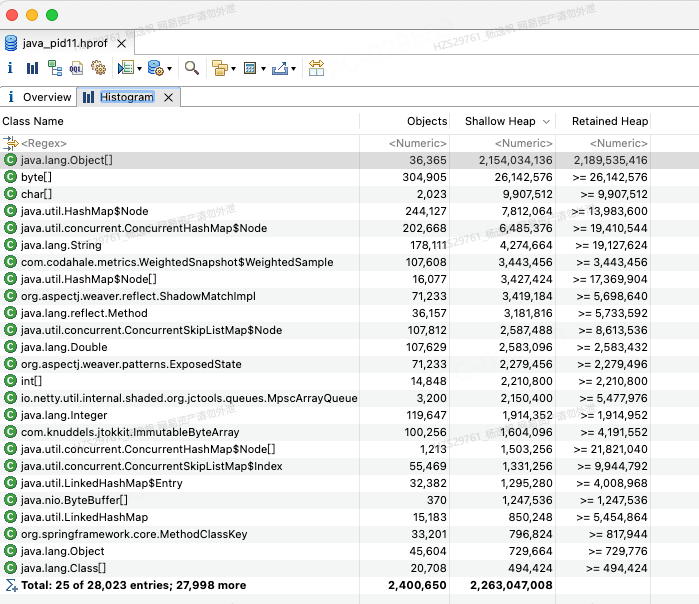Select ConcurrentSkipListMap$Index row
699x604 pixels.
pos(350,466)
